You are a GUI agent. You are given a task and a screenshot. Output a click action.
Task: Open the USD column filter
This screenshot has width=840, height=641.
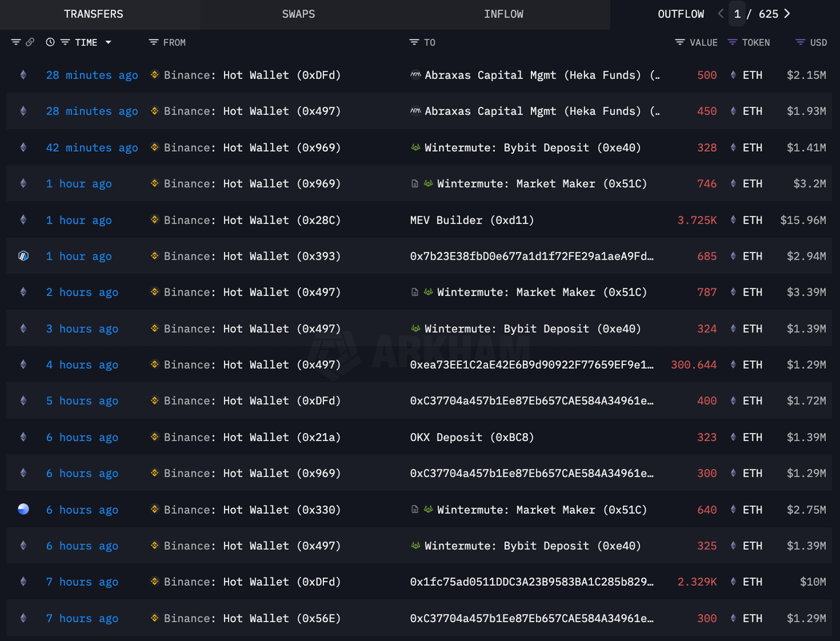point(800,43)
